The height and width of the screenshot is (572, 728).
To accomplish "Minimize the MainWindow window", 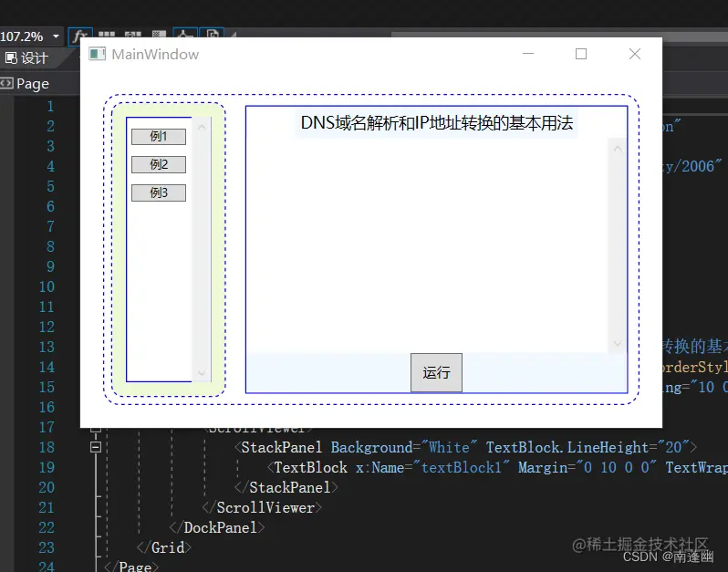I will 528,54.
